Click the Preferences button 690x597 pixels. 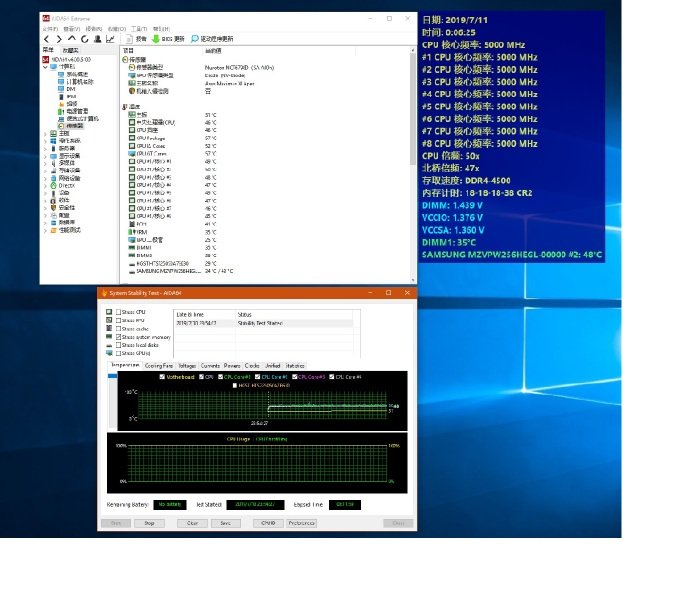[301, 522]
